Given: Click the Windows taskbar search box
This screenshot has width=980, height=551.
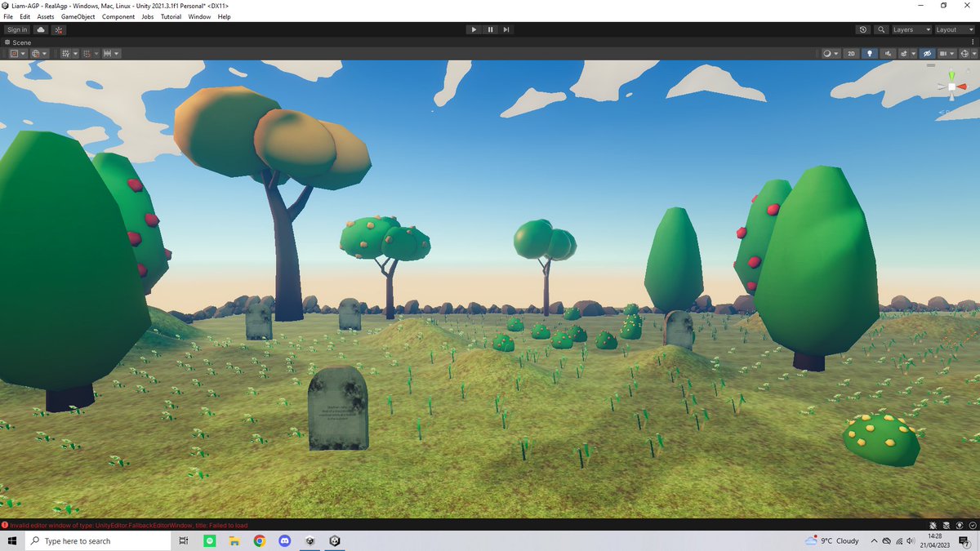Looking at the screenshot, I should [x=99, y=541].
